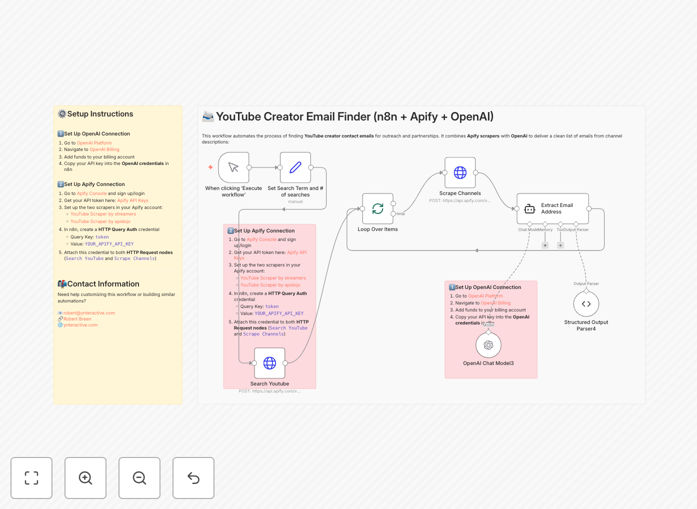The width and height of the screenshot is (697, 509).
Task: Click 'Set Up OpenAI Connection' heading in yellow note
Action: pos(97,133)
